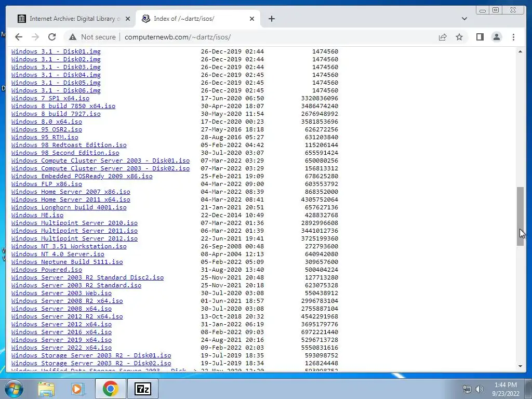Click Windows 8 build 7927.iso link

coord(56,114)
